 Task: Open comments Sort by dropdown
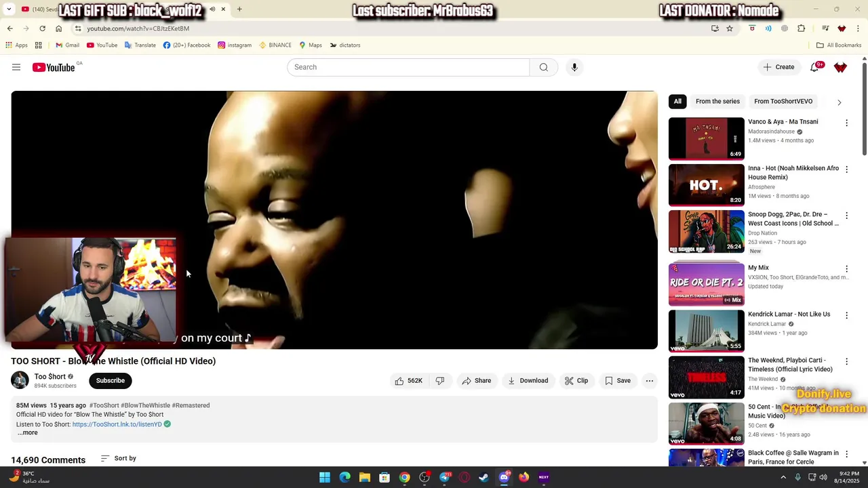coord(119,458)
